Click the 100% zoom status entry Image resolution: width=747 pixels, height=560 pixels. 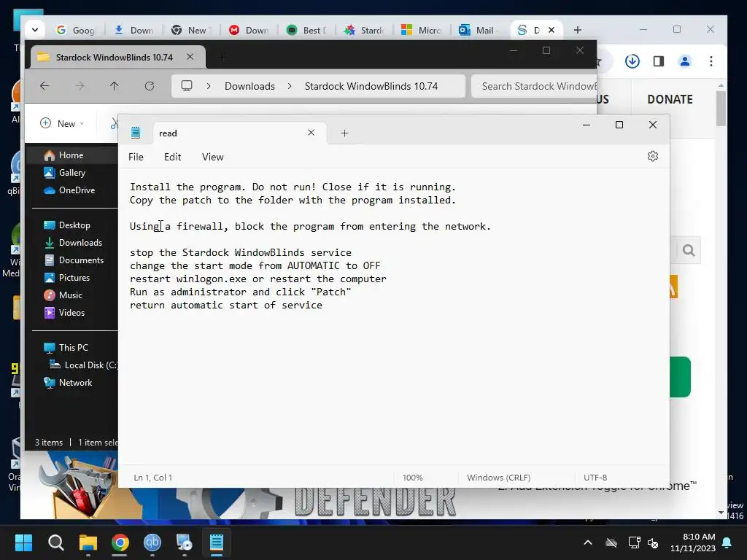point(413,478)
